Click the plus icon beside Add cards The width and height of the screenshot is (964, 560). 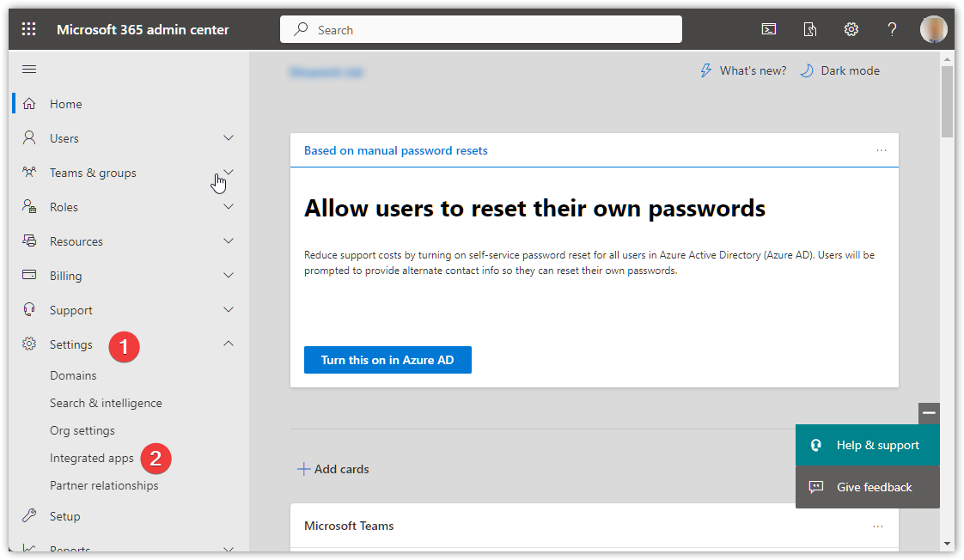[303, 469]
